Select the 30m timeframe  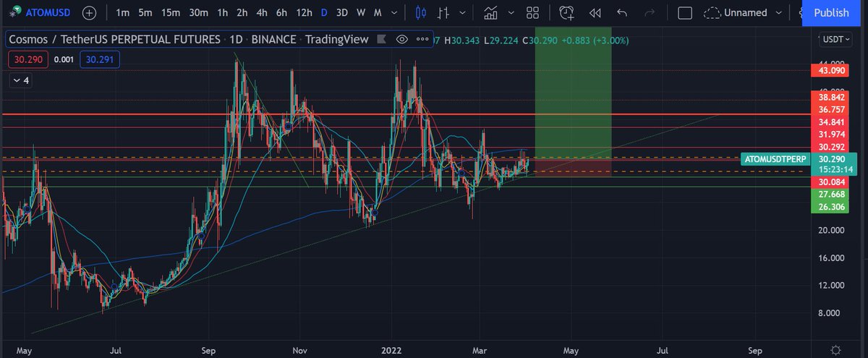198,13
